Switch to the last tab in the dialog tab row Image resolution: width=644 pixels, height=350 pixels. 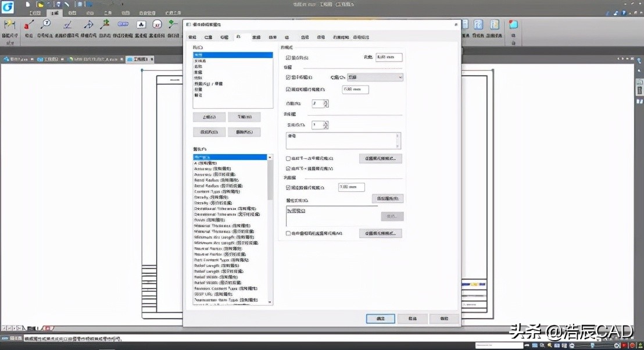coord(360,37)
